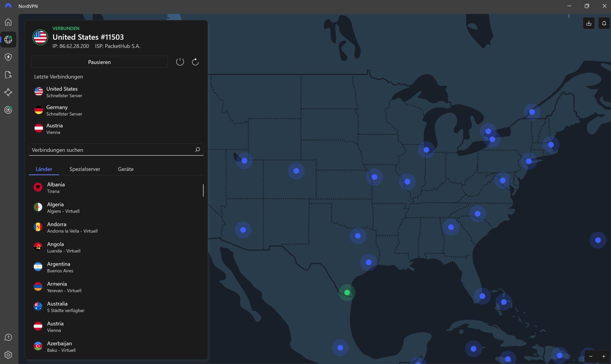Open the Dark Web Monitor radar icon
This screenshot has height=364, width=611.
tap(8, 110)
